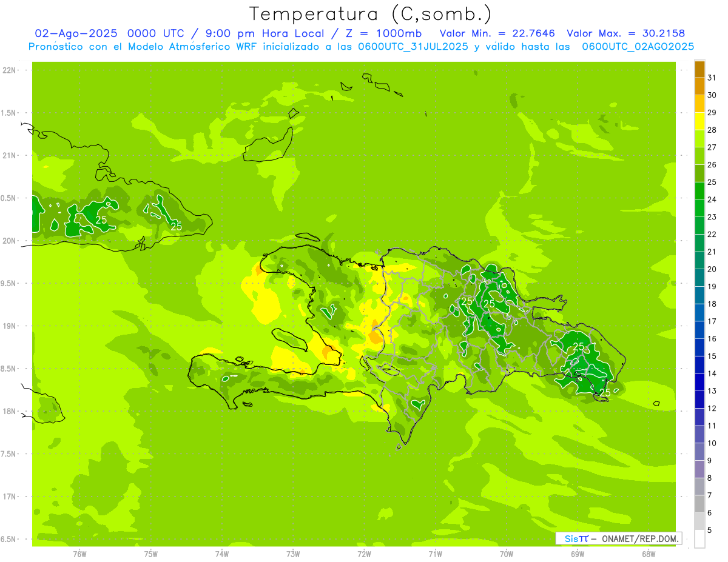Click the legend value '31'
The height and width of the screenshot is (562, 728).
[712, 78]
